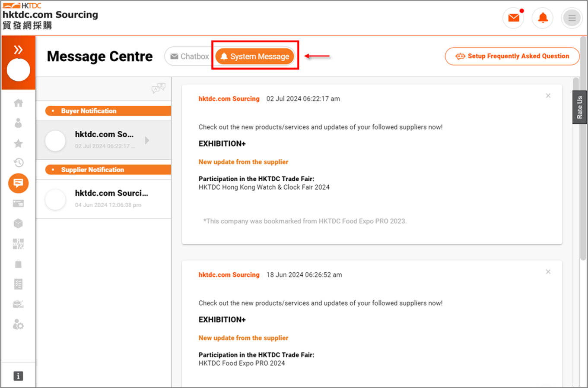Click the product box icon in sidebar
This screenshot has width=588, height=388.
coord(18,224)
